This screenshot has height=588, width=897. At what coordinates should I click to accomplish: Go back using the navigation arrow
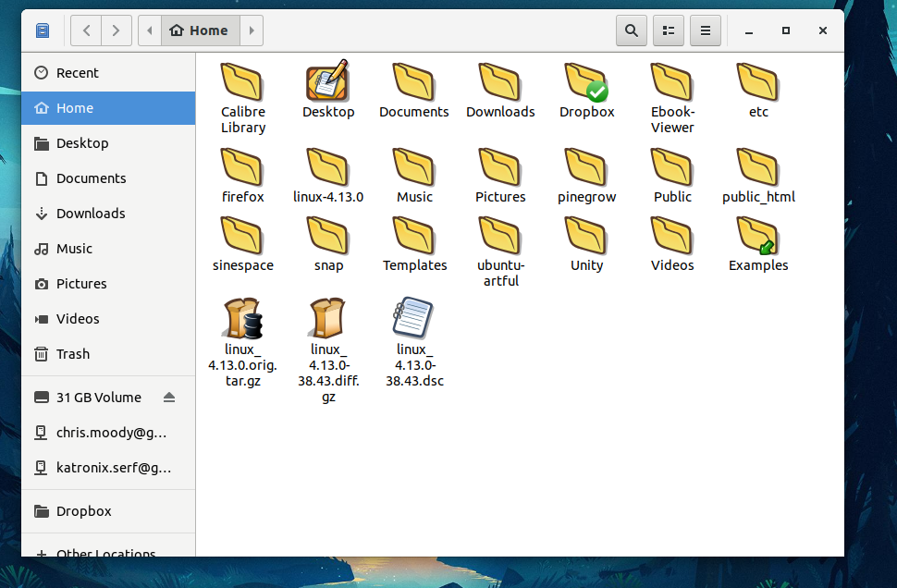pyautogui.click(x=85, y=30)
